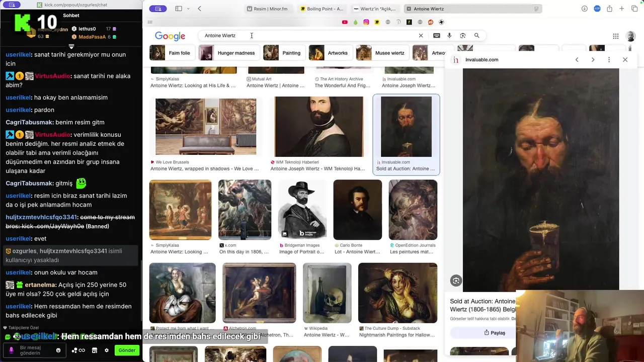The height and width of the screenshot is (362, 644).
Task: Click the browser share icon
Action: 609,9
